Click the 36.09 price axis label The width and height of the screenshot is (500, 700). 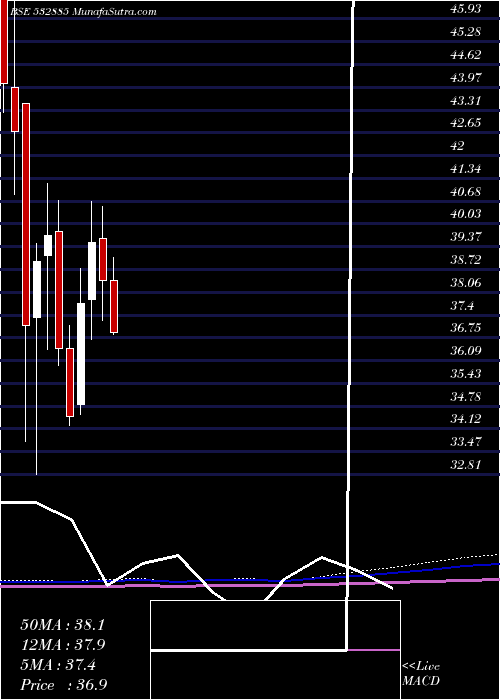point(466,350)
